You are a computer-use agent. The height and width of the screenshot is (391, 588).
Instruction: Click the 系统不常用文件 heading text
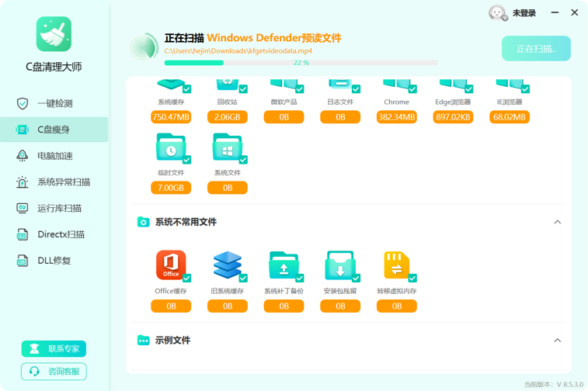[x=186, y=222]
